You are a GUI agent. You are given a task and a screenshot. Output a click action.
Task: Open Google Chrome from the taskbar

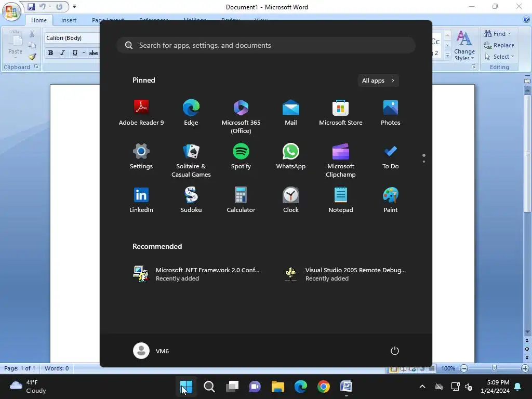point(323,387)
